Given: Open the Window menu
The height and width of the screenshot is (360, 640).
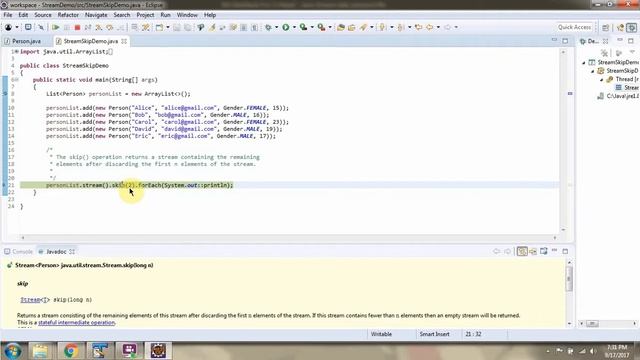Looking at the screenshot, I should (x=187, y=15).
